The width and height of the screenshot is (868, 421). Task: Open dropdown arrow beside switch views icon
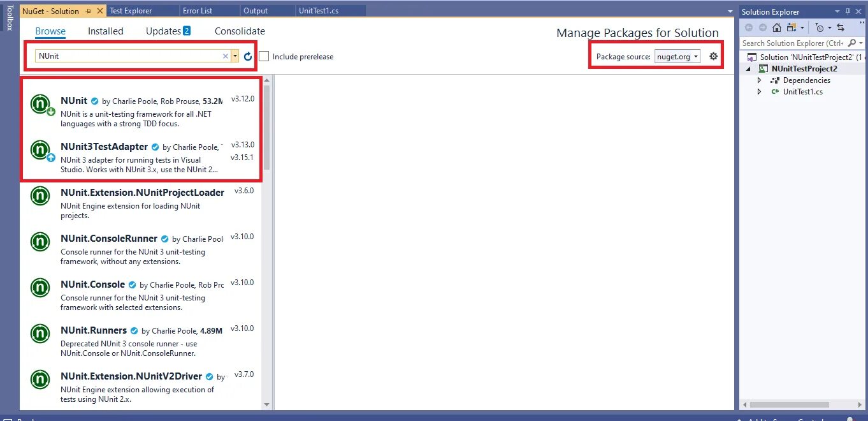pyautogui.click(x=802, y=27)
